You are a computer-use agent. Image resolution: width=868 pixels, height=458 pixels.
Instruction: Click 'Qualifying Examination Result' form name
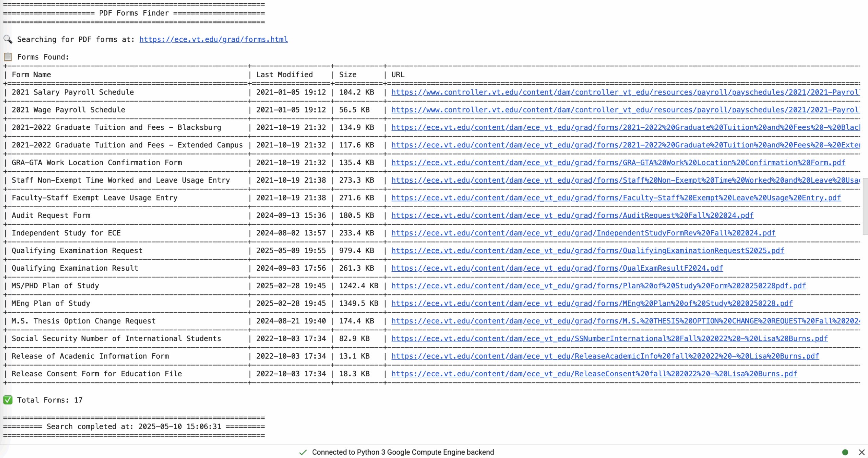point(75,268)
